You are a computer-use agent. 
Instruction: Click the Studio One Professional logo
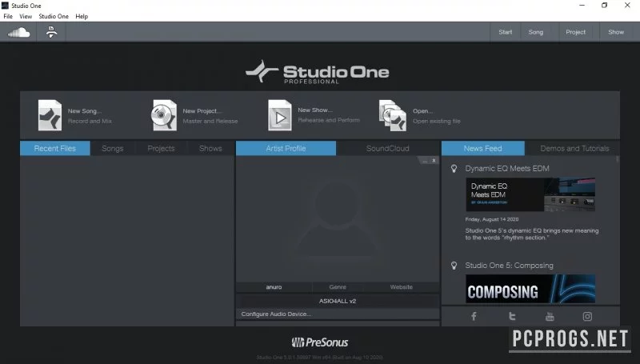[317, 72]
